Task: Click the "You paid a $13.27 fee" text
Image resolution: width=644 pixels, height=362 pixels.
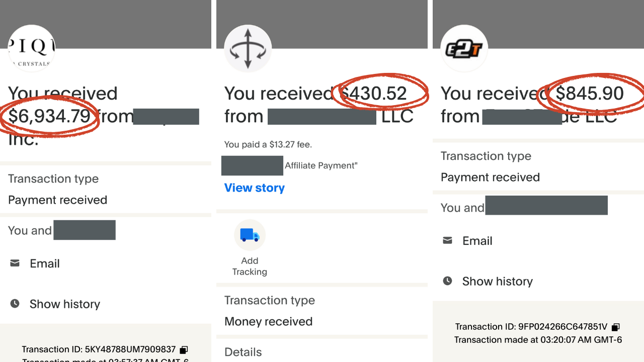Action: point(268,145)
